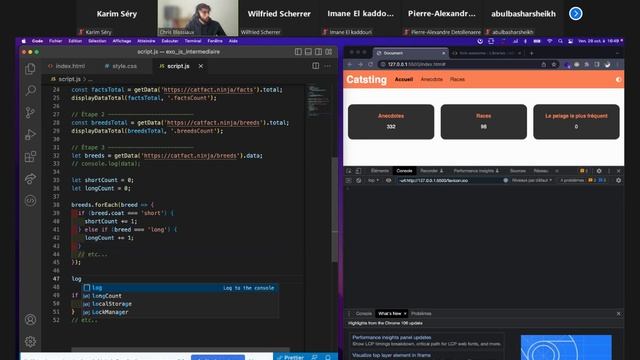Click the Le pelage le plus fréquent card
This screenshot has height=360, width=640.
click(576, 122)
